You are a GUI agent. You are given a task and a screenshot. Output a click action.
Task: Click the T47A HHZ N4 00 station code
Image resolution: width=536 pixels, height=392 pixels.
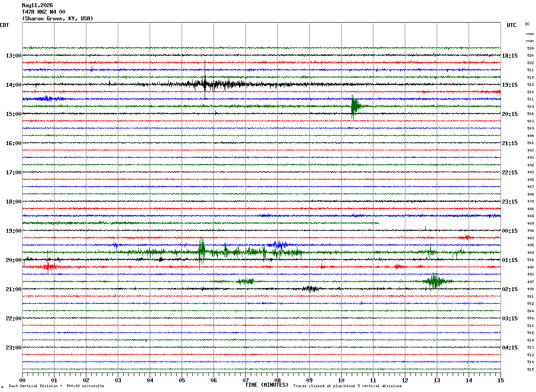tap(43, 12)
